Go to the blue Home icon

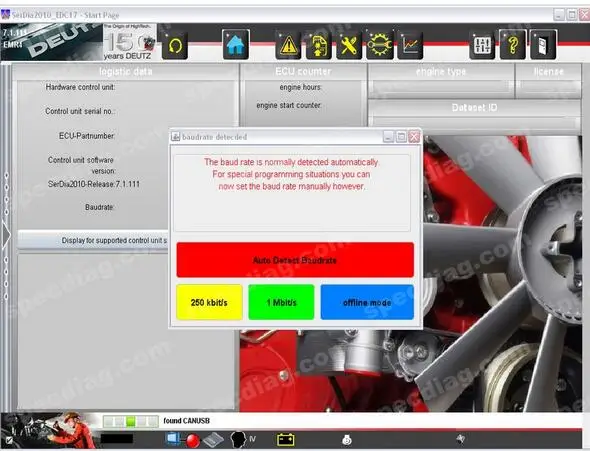(236, 45)
